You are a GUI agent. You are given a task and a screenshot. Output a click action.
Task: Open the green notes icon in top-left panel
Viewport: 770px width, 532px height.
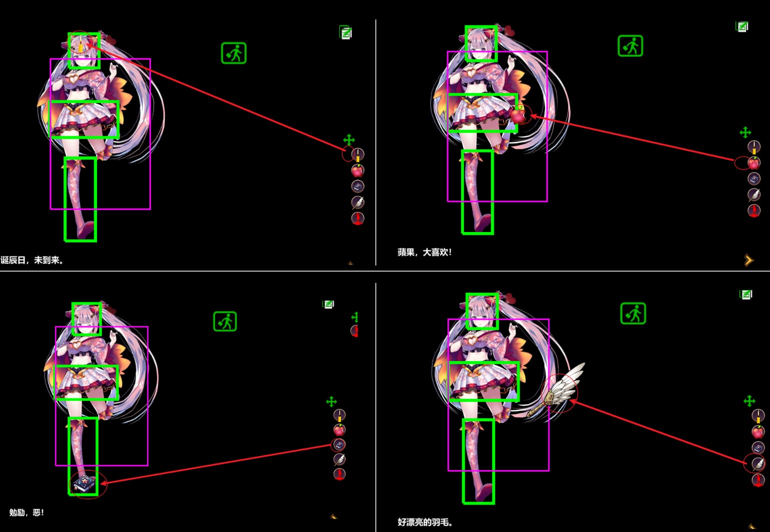coord(345,33)
